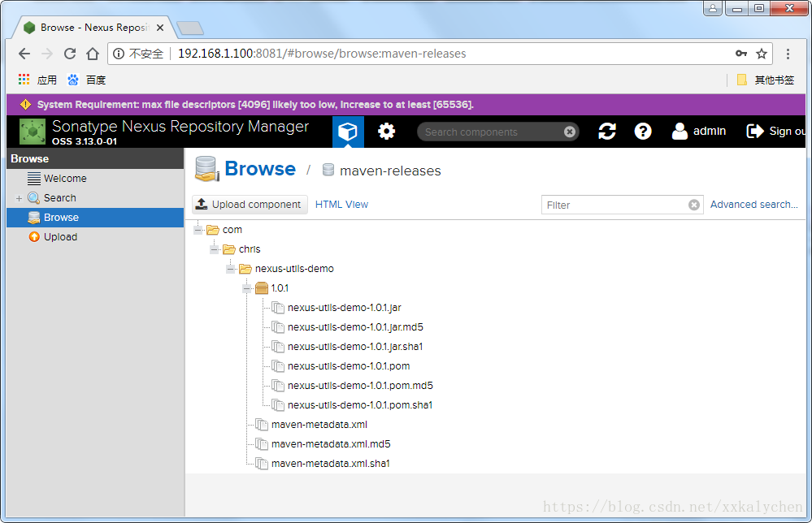Open the 应用 apps shortcut
The width and height of the screenshot is (812, 523).
(37, 80)
